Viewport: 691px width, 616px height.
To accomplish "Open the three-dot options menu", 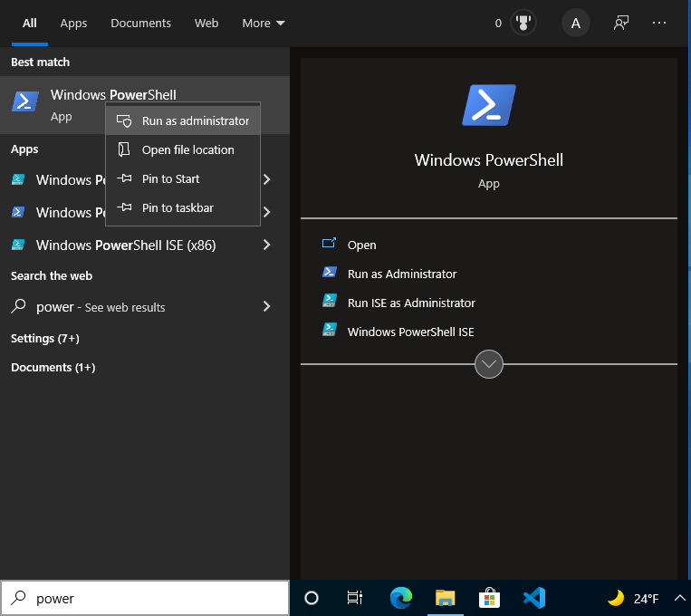I will click(x=659, y=23).
